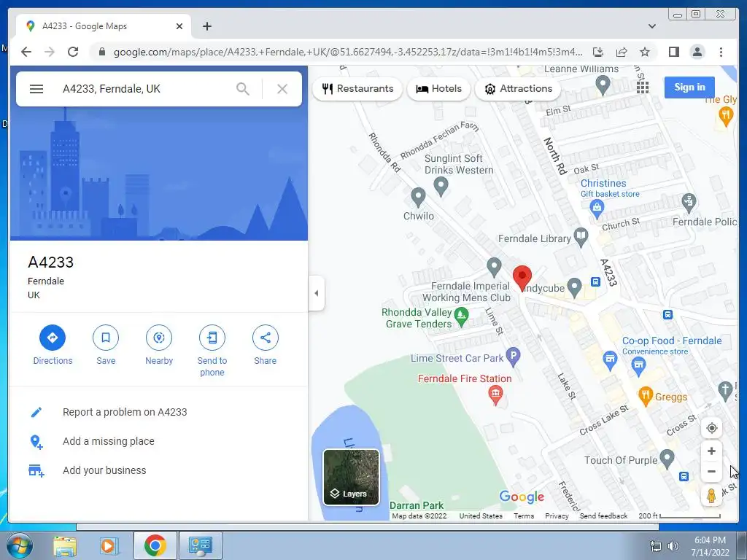Open a new tab with plus button

[206, 26]
